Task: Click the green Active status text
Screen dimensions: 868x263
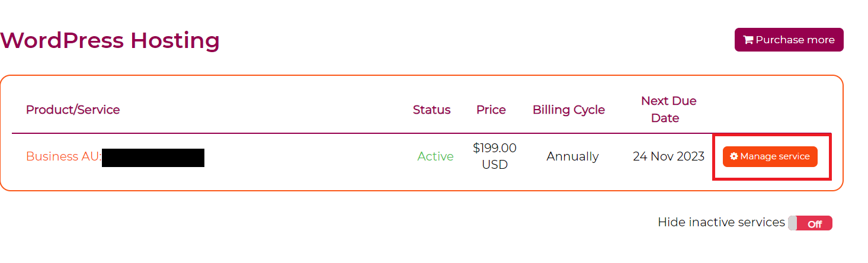Action: coord(435,156)
